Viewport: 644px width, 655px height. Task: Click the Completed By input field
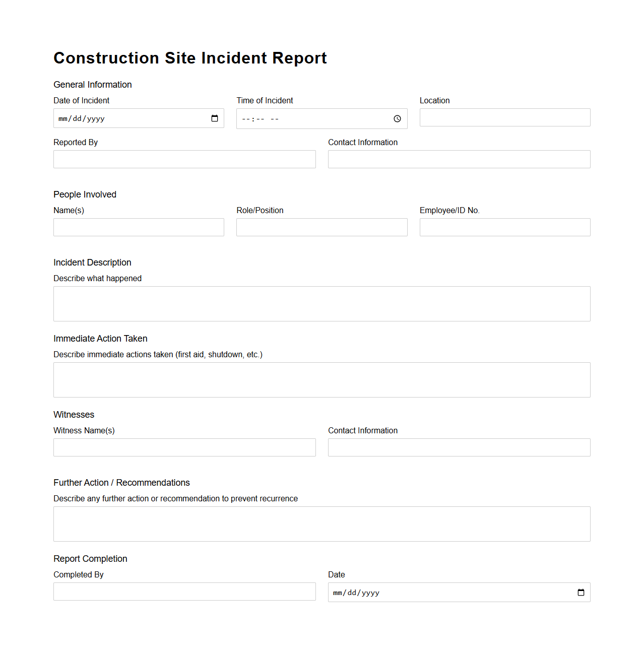[184, 592]
